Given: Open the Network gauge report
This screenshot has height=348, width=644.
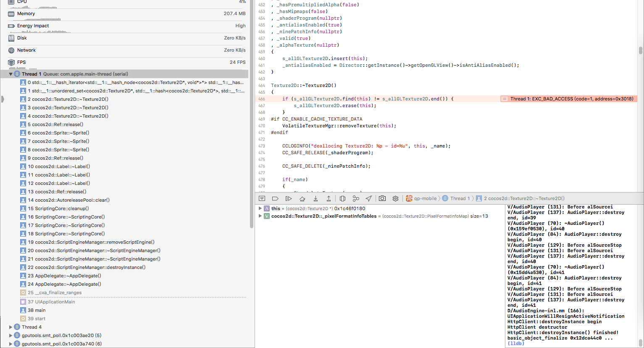Looking at the screenshot, I should pos(127,50).
